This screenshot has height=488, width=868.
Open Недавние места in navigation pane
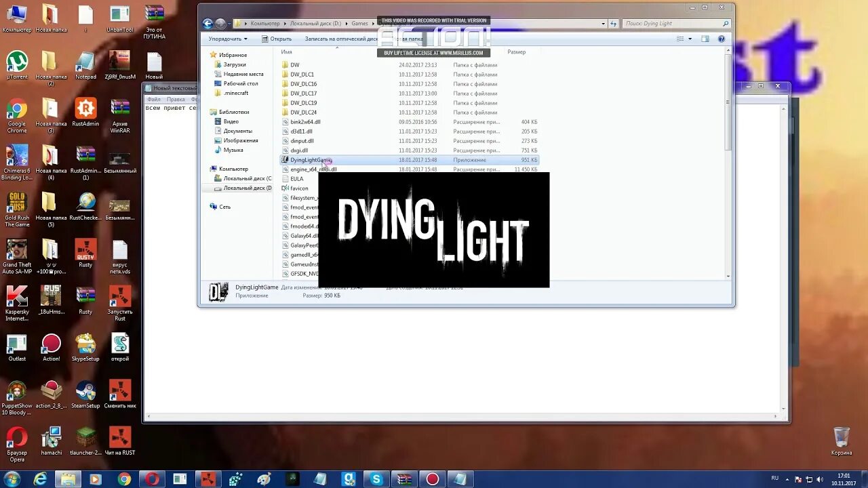tap(243, 74)
